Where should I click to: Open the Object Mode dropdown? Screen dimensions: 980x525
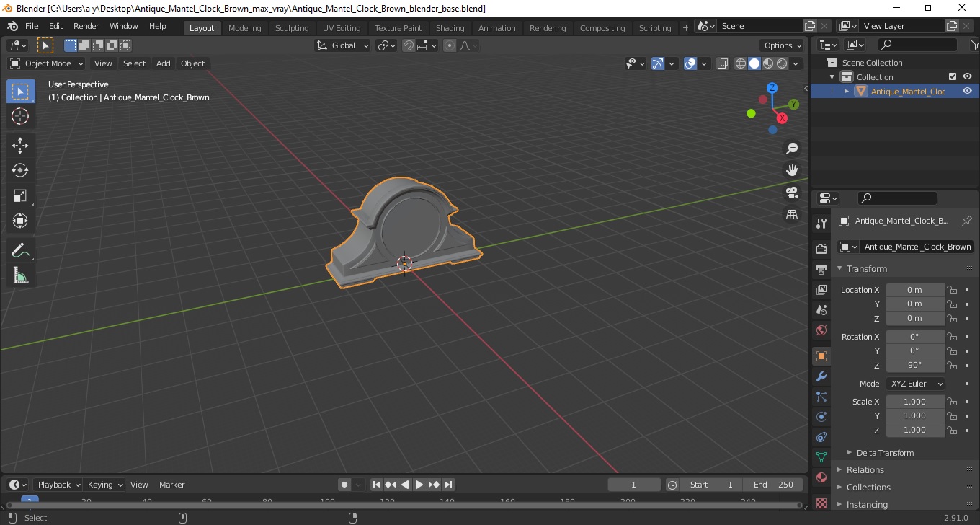[48, 63]
